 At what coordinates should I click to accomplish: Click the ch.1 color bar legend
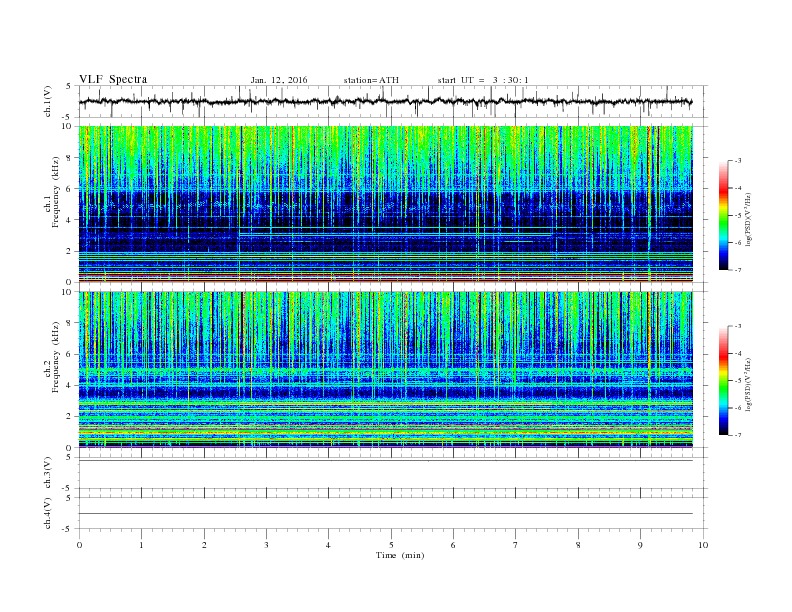[x=724, y=215]
